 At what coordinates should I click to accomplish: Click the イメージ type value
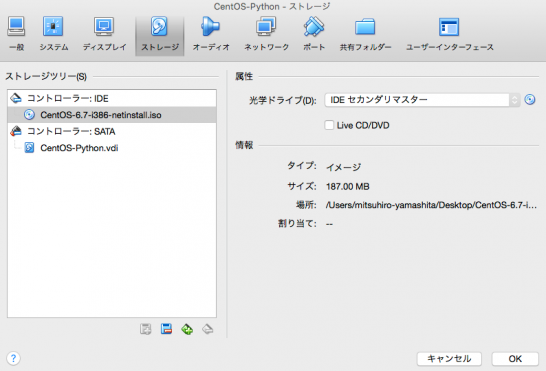click(x=343, y=168)
